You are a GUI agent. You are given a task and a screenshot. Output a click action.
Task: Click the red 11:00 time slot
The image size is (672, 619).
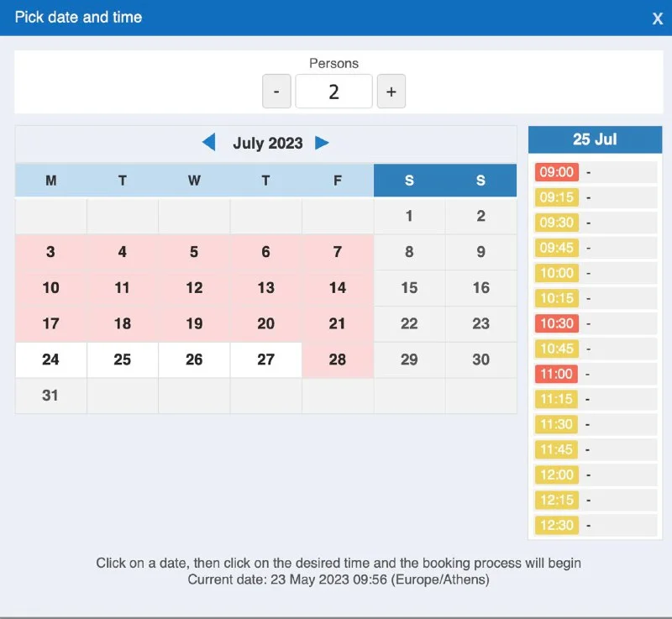[557, 374]
